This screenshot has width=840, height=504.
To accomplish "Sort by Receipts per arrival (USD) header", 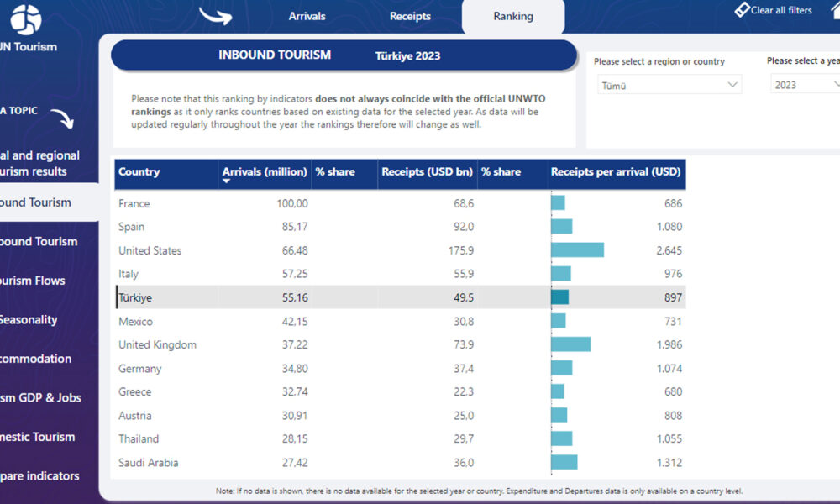I will [615, 171].
